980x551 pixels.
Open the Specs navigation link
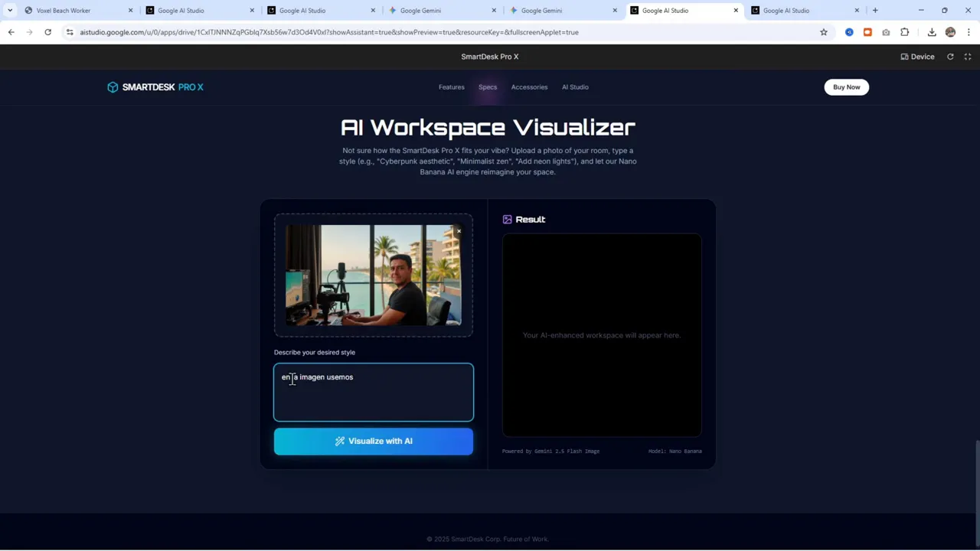488,86
